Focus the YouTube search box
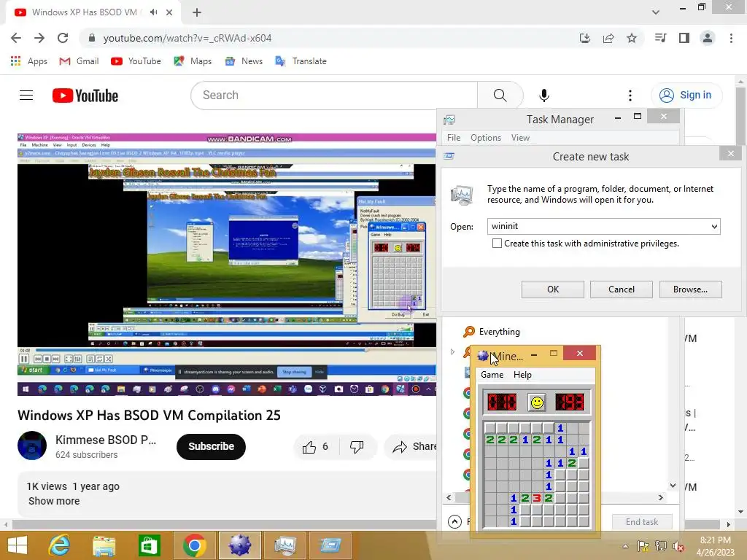Image resolution: width=747 pixels, height=560 pixels. (334, 96)
